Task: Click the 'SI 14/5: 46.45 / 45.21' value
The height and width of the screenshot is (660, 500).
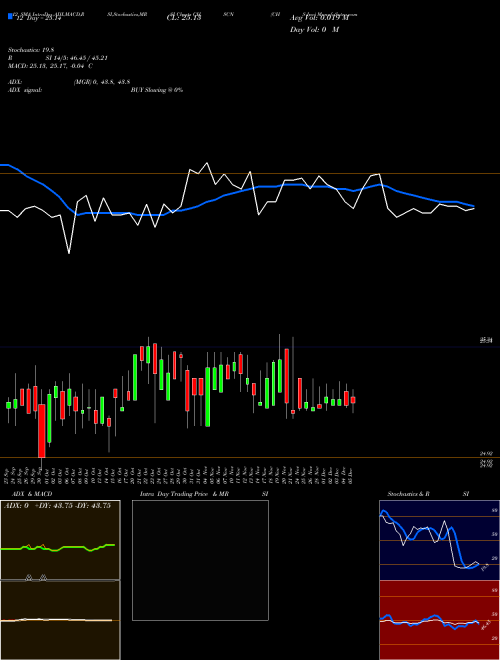Action: 77,58
